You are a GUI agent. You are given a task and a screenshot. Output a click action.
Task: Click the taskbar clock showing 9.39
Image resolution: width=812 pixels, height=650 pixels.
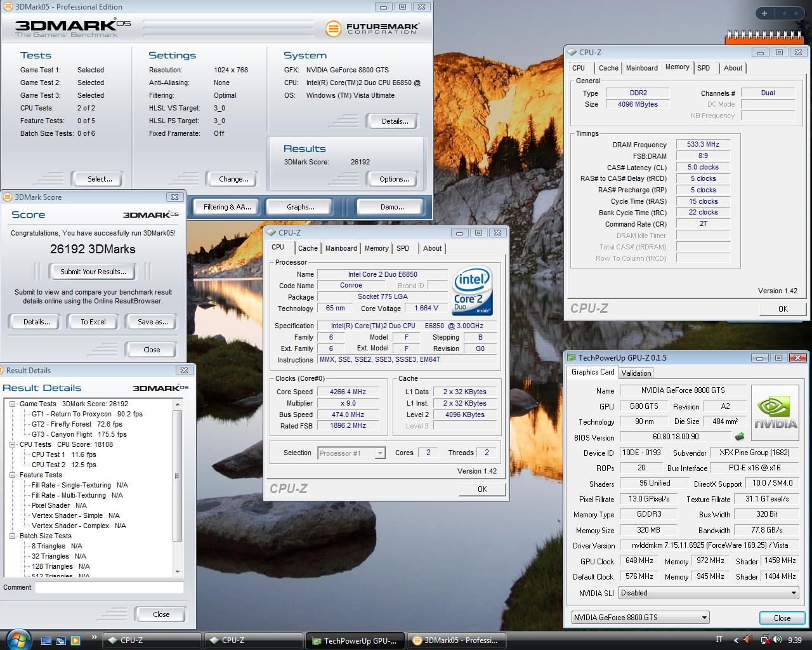tap(794, 640)
